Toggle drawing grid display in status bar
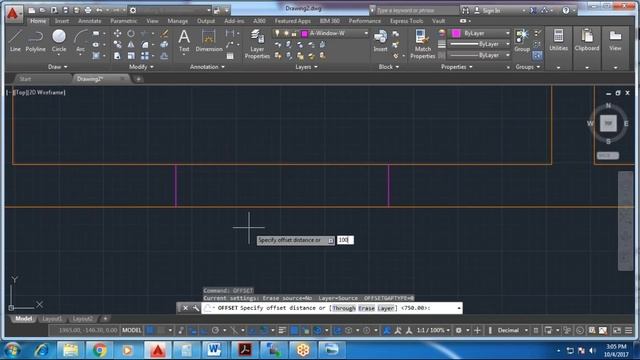 [151, 330]
